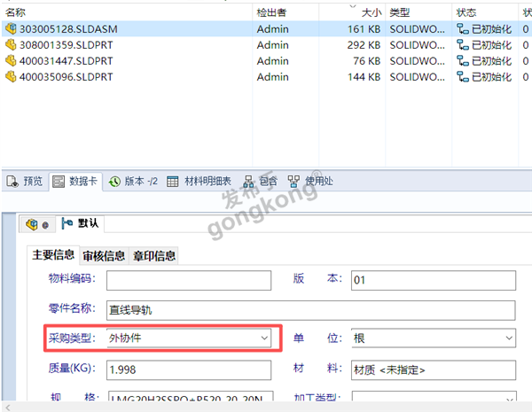Select the 400031447.SLDPRT part file icon
The width and height of the screenshot is (532, 412).
11,60
